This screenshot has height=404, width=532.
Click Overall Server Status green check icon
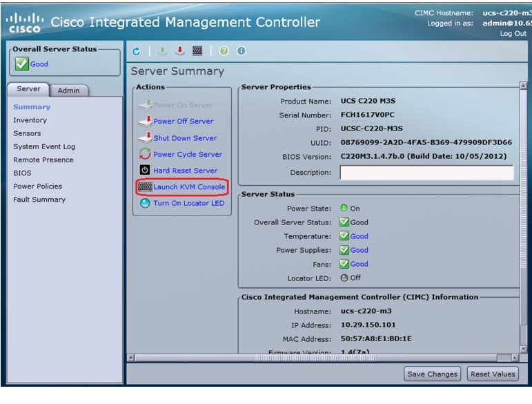pyautogui.click(x=21, y=64)
